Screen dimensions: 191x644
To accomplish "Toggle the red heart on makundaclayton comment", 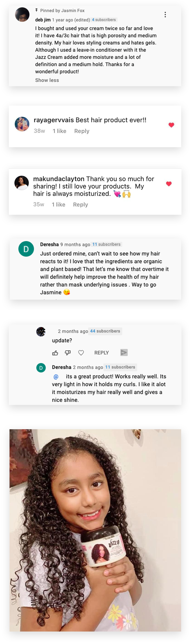I will coord(169,184).
